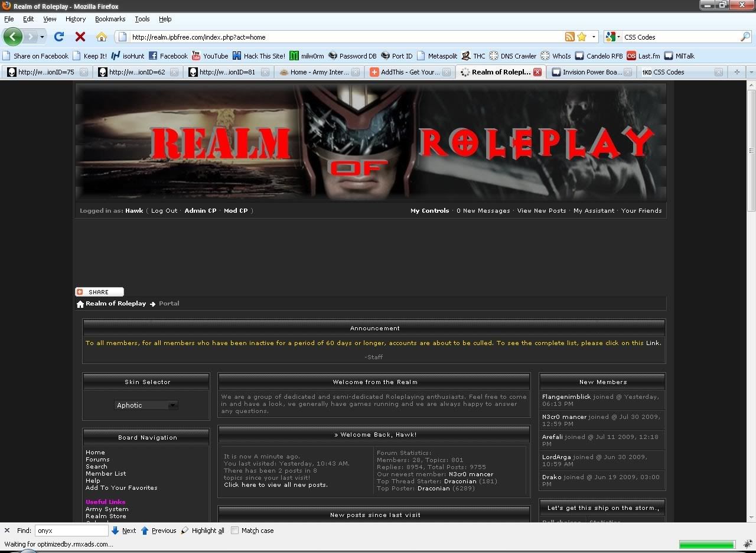Switch to the CSS Codes tab
This screenshot has width=756, height=553.
pyautogui.click(x=683, y=72)
